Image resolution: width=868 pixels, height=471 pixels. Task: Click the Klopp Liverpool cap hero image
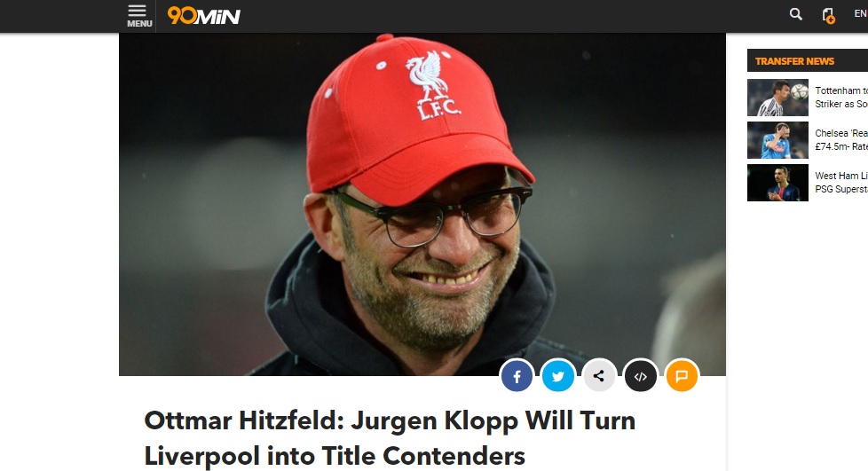pyautogui.click(x=422, y=204)
